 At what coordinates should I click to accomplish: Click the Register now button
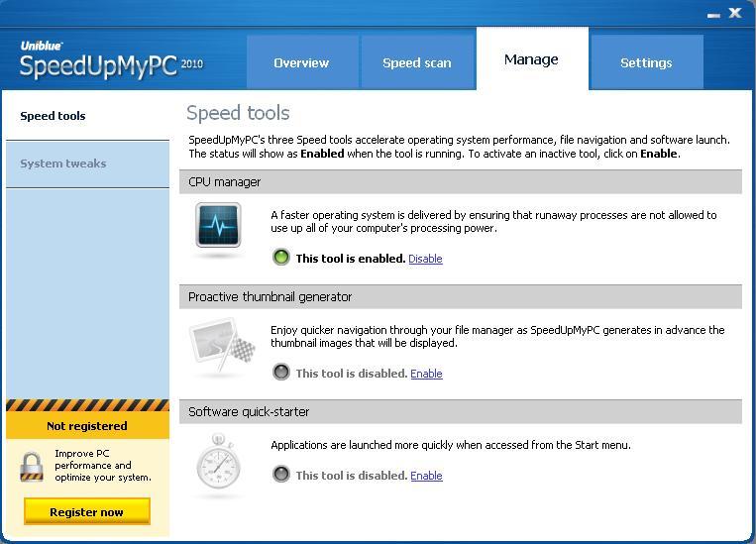coord(87,511)
